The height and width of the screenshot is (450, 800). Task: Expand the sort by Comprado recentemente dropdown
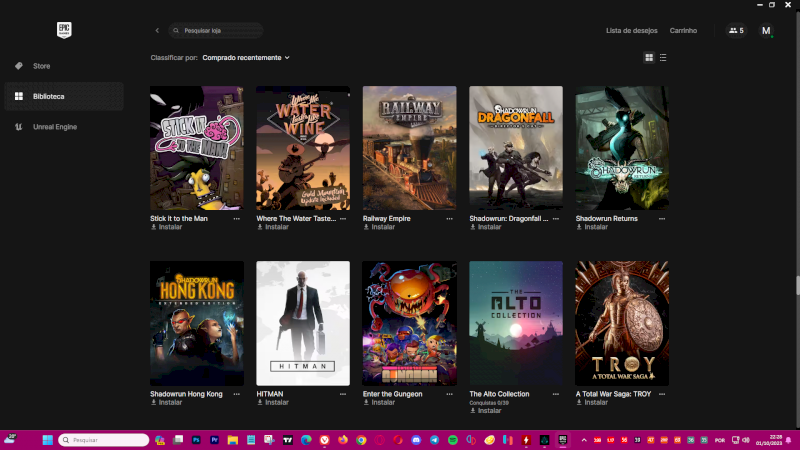246,58
